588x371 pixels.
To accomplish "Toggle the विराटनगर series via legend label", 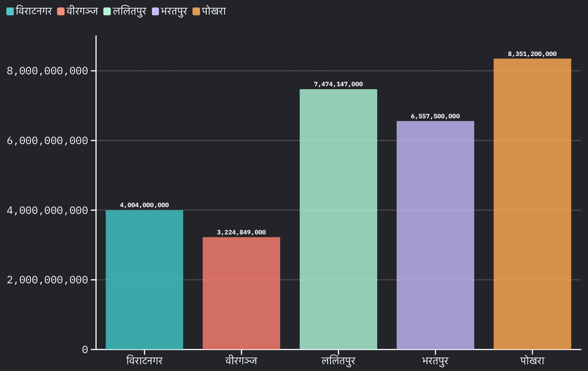I will pos(34,11).
